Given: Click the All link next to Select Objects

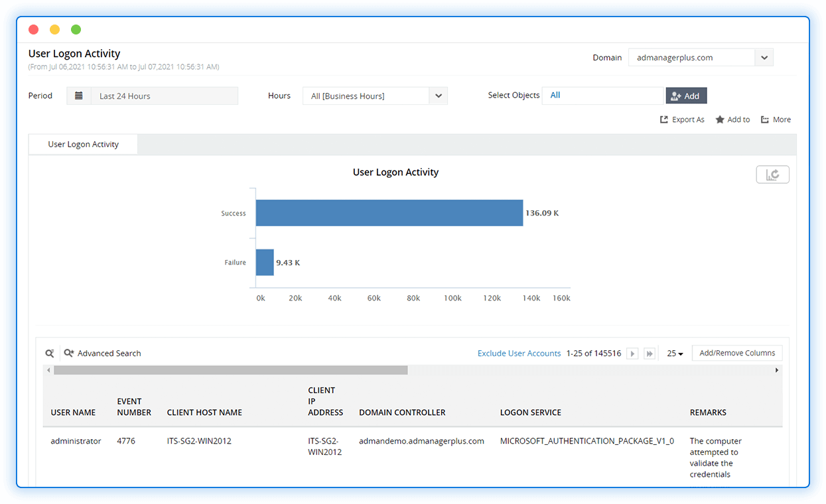Looking at the screenshot, I should pos(555,95).
